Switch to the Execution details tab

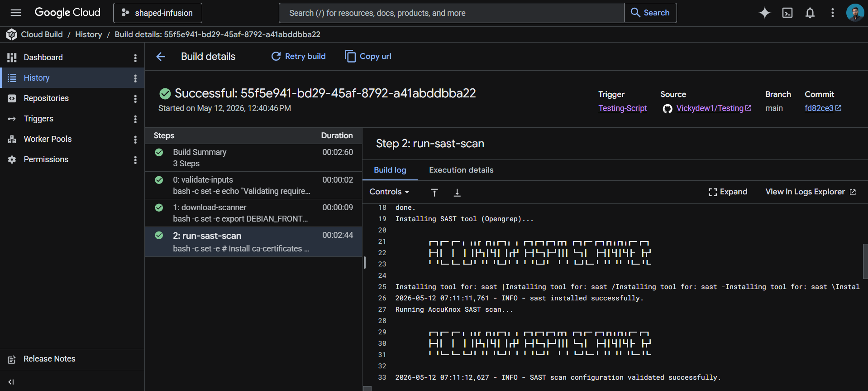461,170
